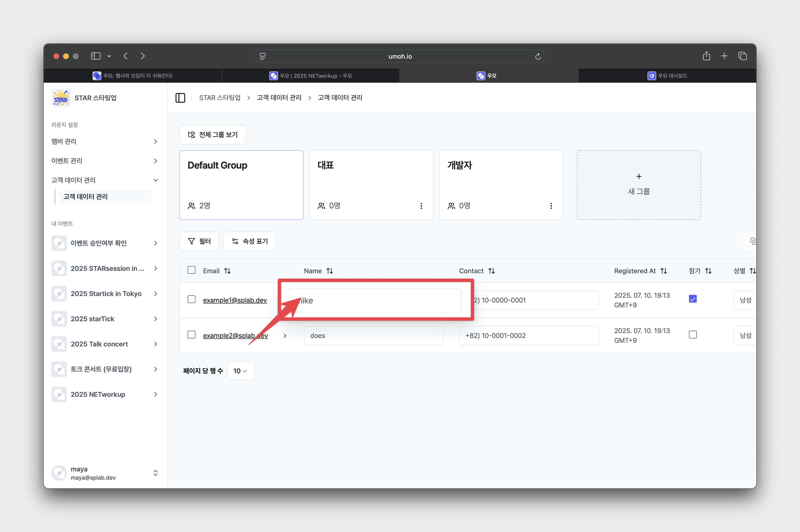Toggle the sidebar panel icon beside breadcrumb

[180, 98]
